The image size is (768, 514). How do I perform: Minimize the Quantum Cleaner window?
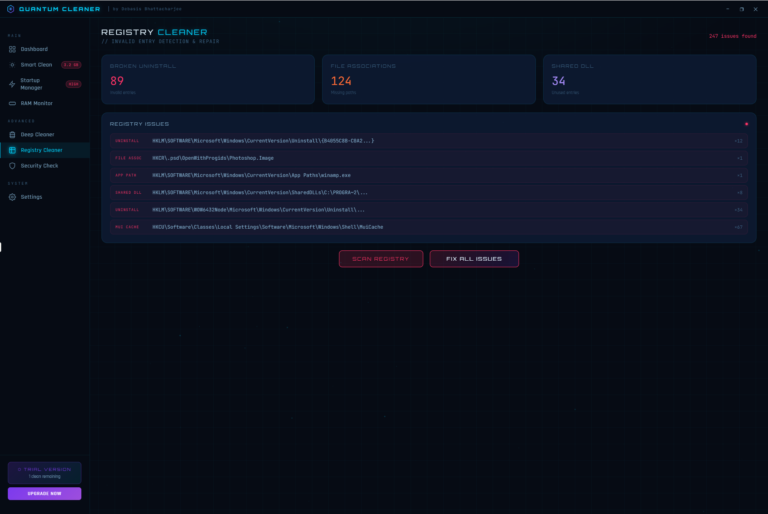click(x=728, y=9)
